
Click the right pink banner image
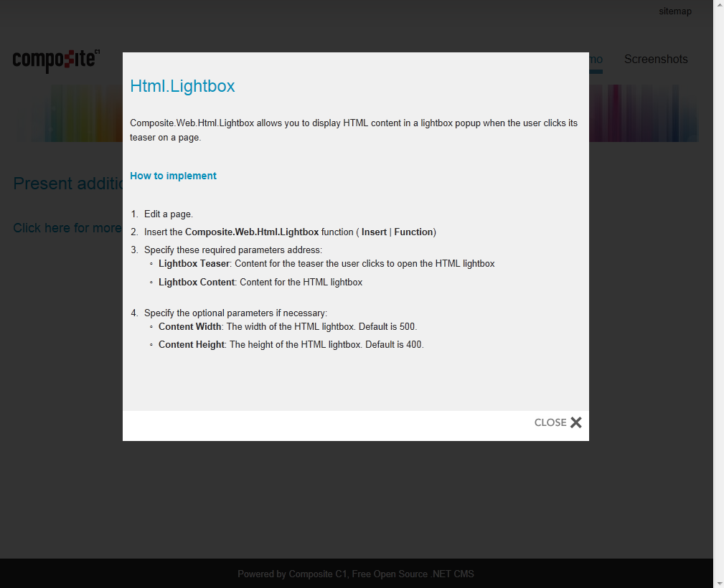tap(646, 113)
